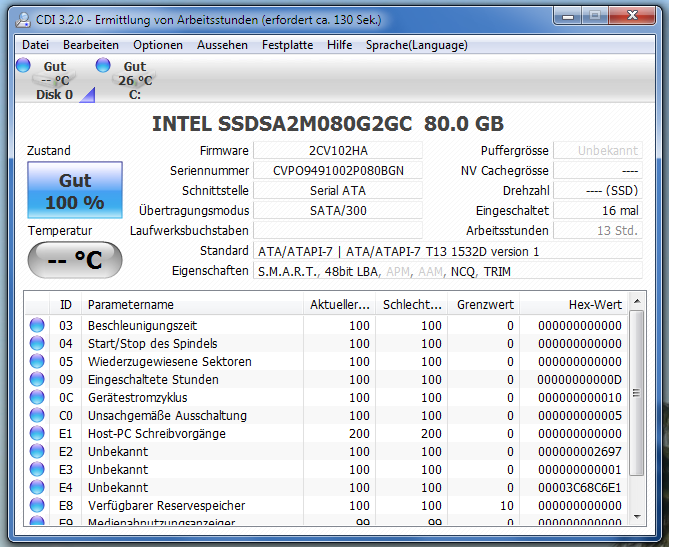Click Grenzwert value 10 of Reservespeicher row
The height and width of the screenshot is (556, 673).
[x=507, y=506]
